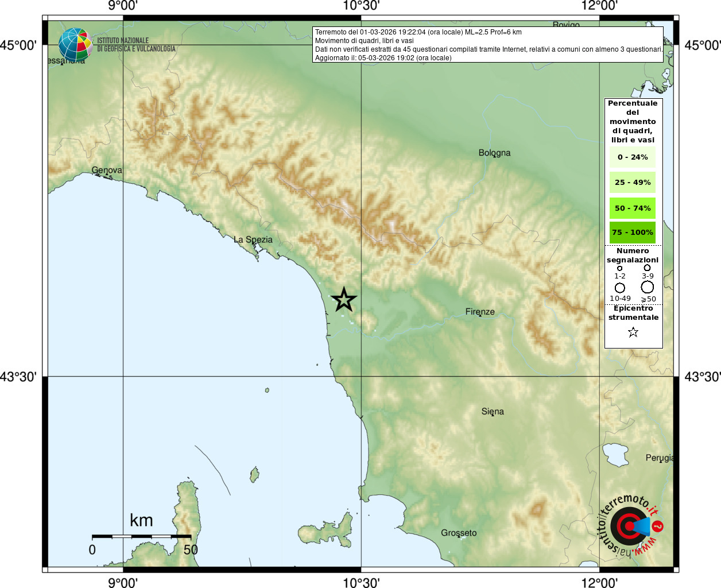Click the legend's epicentro strumentale star

click(x=633, y=332)
